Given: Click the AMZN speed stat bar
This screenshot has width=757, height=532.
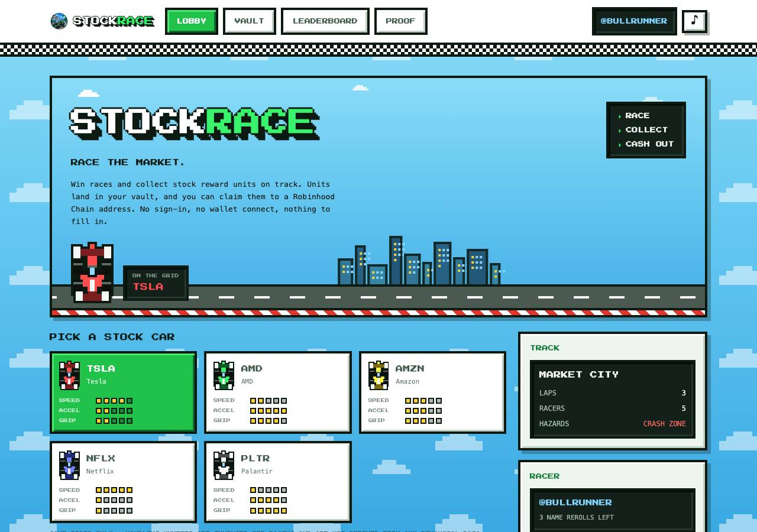Looking at the screenshot, I should click(x=423, y=401).
